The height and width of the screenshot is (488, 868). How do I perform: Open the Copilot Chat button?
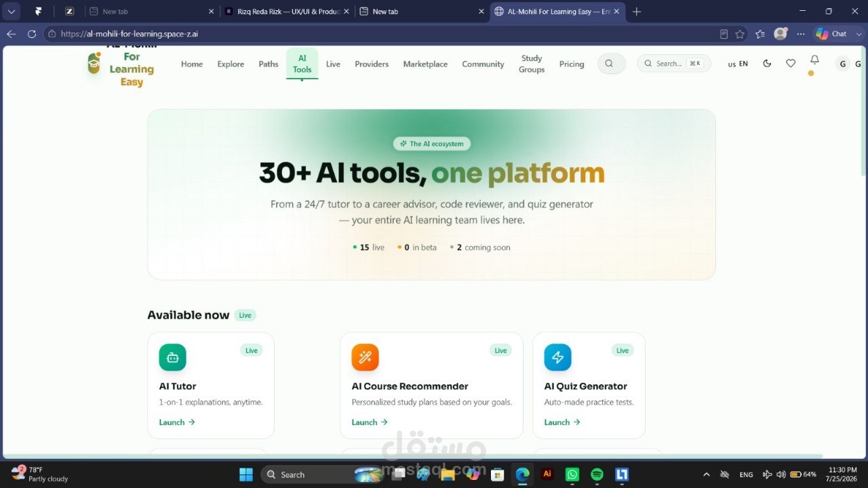[x=832, y=34]
